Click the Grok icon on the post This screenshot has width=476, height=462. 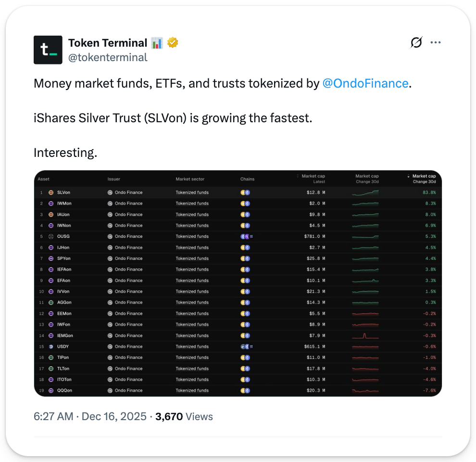(416, 43)
